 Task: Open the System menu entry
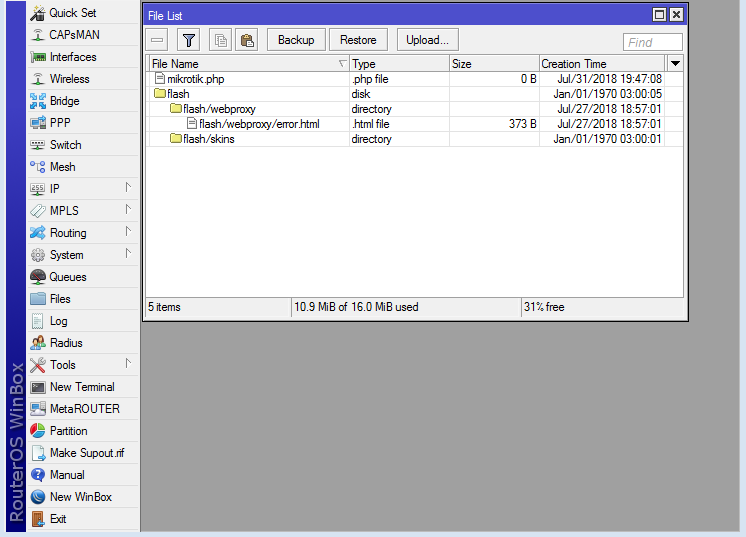click(83, 255)
